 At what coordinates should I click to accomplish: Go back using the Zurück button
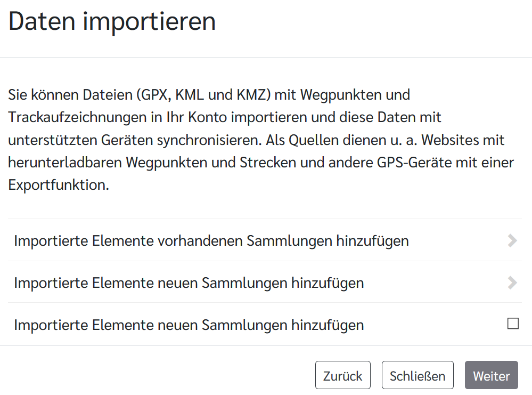pos(342,375)
